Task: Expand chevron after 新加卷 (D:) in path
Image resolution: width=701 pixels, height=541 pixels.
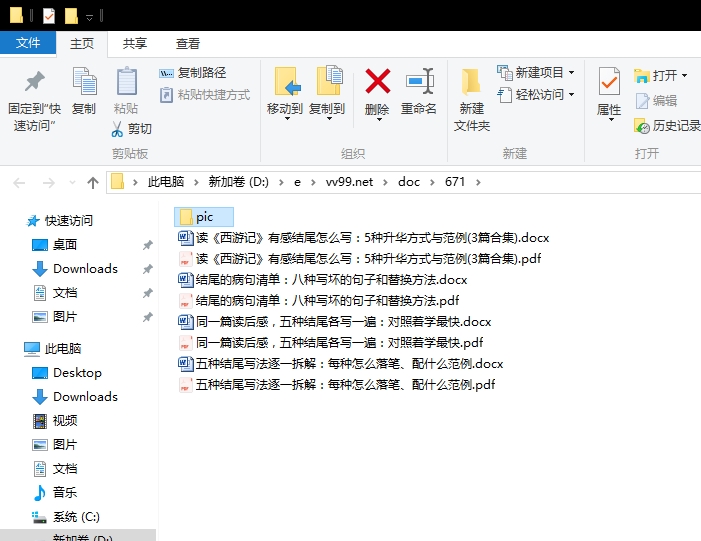Action: [281, 182]
